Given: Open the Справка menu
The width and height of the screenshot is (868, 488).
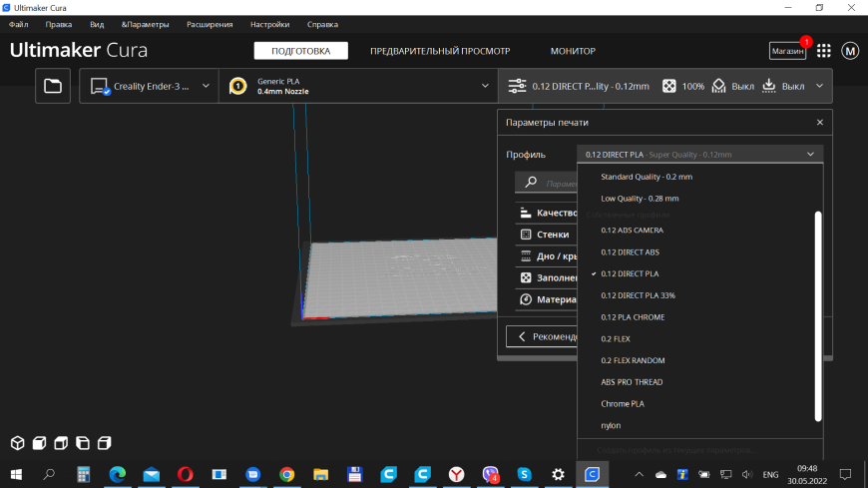Looking at the screenshot, I should pos(322,24).
